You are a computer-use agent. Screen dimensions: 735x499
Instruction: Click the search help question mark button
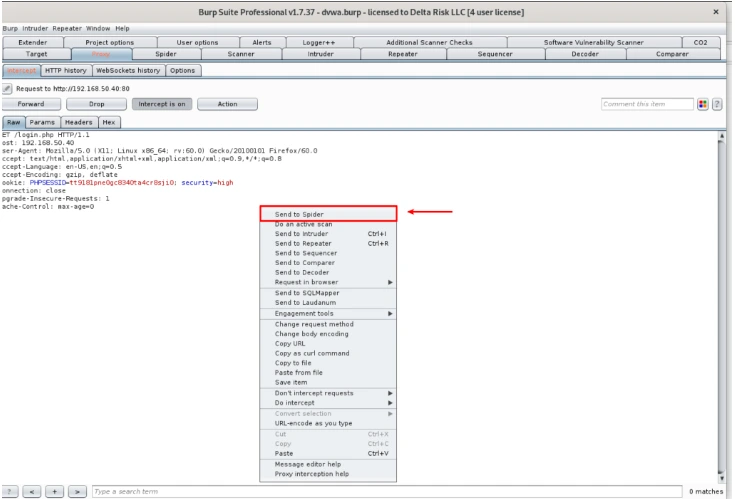tap(9, 491)
